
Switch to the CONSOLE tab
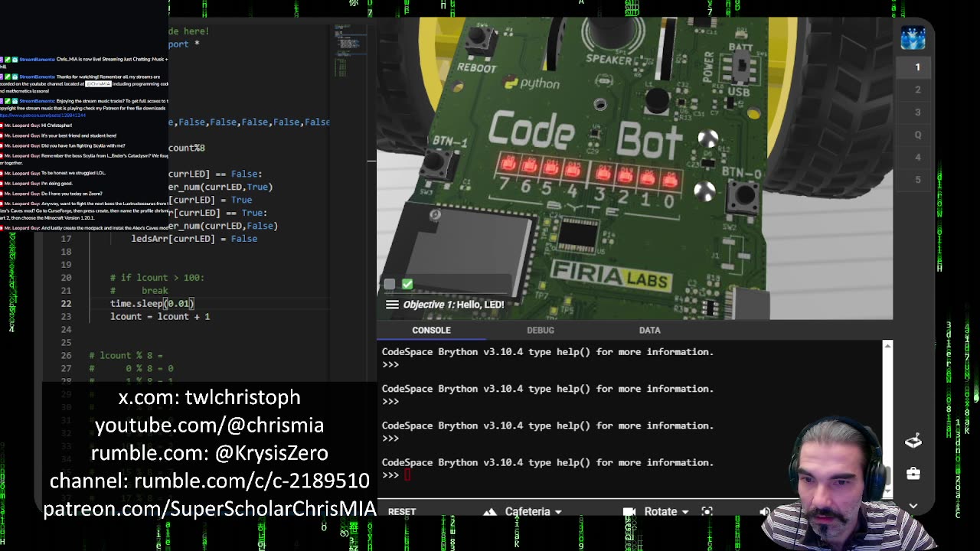coord(431,330)
